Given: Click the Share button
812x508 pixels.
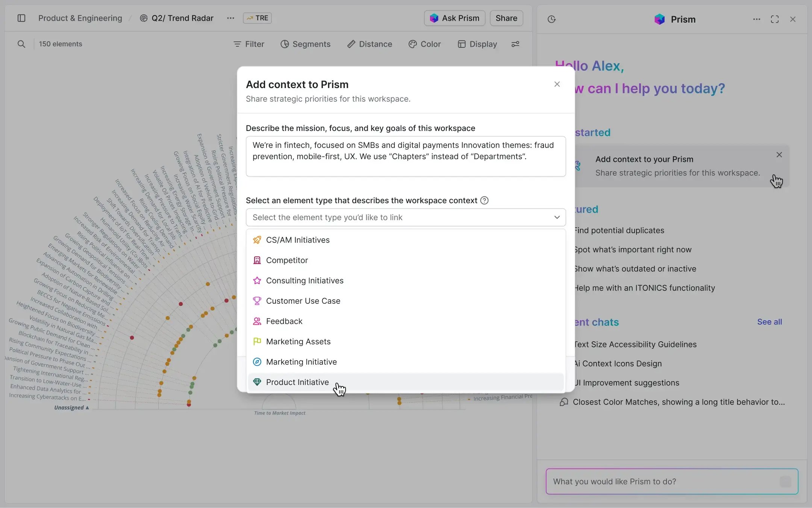Looking at the screenshot, I should click(x=506, y=18).
